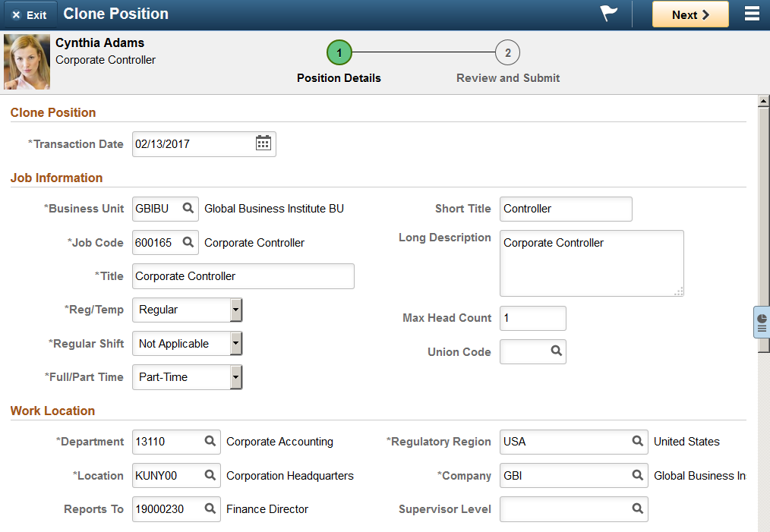Image resolution: width=770 pixels, height=532 pixels.
Task: Click the notifications flag icon
Action: pos(608,13)
